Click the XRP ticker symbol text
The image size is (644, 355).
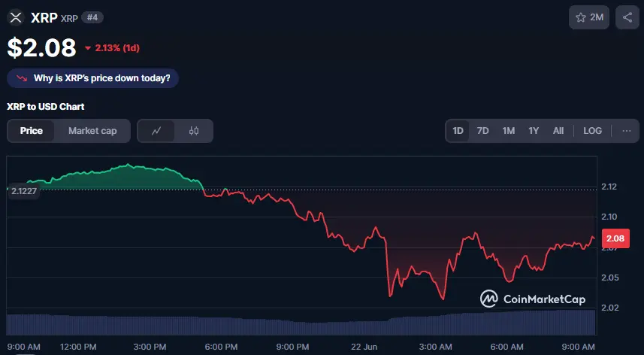69,18
